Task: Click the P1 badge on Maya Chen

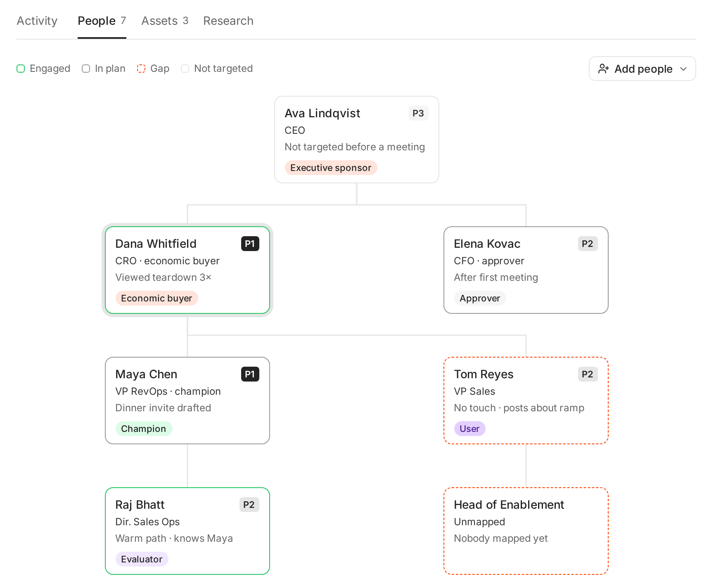Action: point(250,374)
